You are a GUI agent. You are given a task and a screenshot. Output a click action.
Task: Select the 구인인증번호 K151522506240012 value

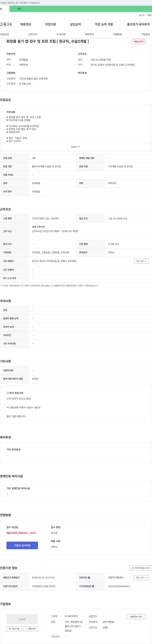click(119, 586)
